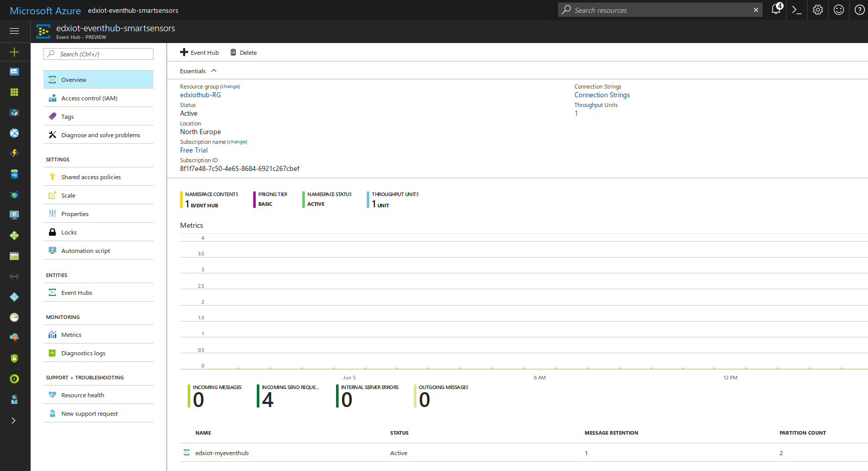Open the hamburger menu icon

pos(14,31)
